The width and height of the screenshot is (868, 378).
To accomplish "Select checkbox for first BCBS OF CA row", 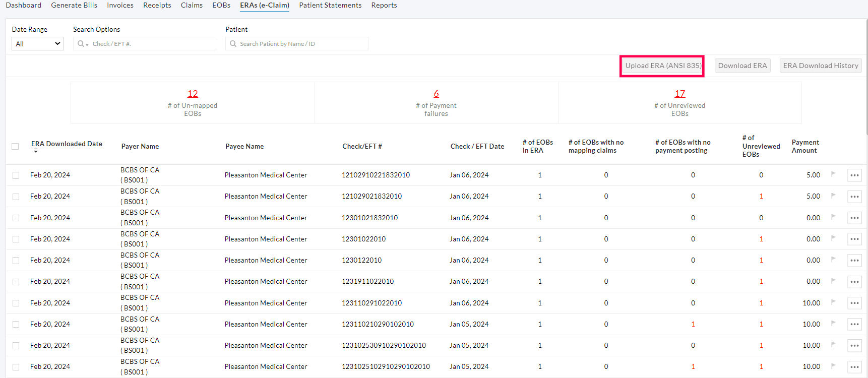I will coord(16,175).
